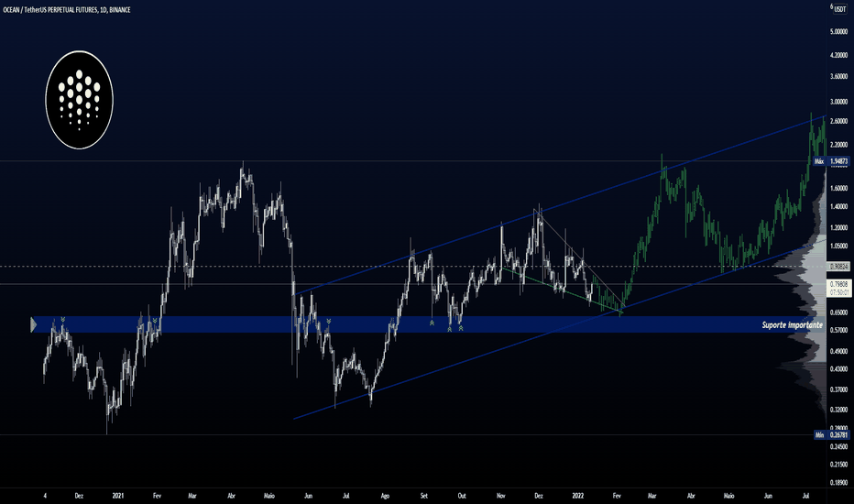Click the 0.90824 dashed line price tag
854x504 pixels.
(x=838, y=267)
